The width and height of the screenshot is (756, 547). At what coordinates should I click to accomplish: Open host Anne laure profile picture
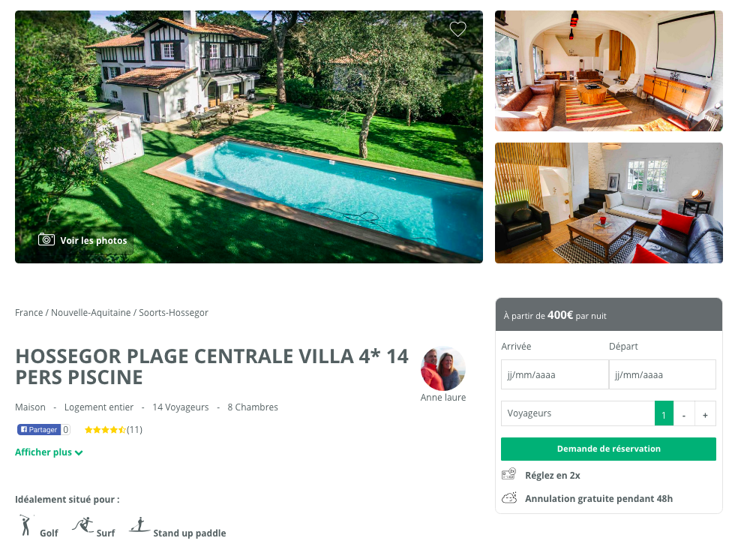pyautogui.click(x=443, y=368)
